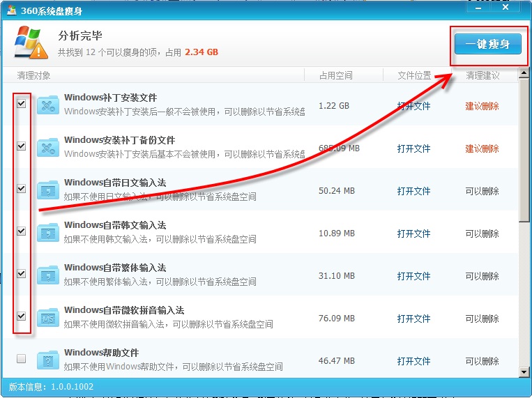Uncheck the Windows补丁安装文件 checkbox
Image resolution: width=532 pixels, height=398 pixels.
(22, 104)
